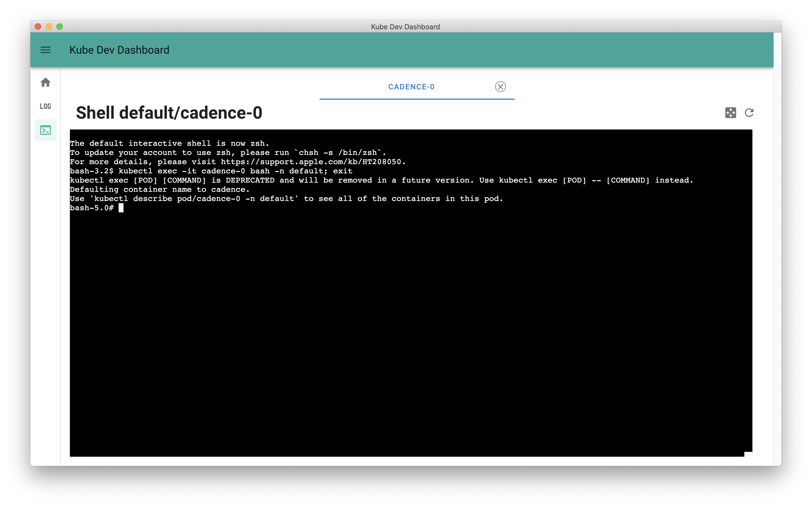The image size is (812, 506).
Task: Click the kubectl exec command line
Action: pos(235,171)
